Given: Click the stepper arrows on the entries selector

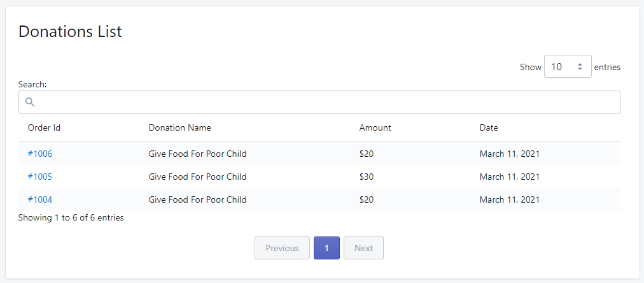Looking at the screenshot, I should pyautogui.click(x=580, y=66).
